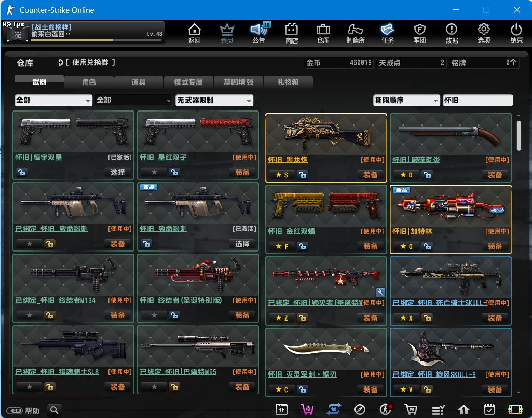Switch to the 武器 tab
The width and height of the screenshot is (532, 418).
pos(39,81)
